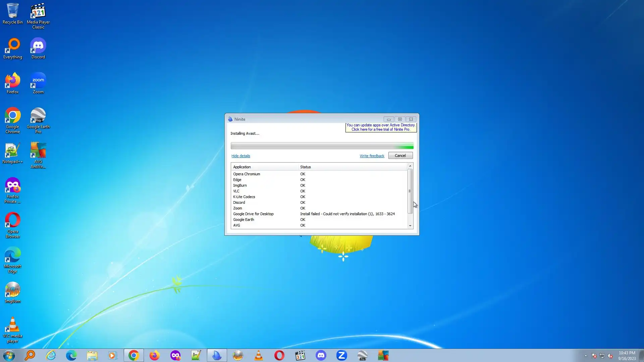Click the installation progress bar
Screen dimensions: 644x362
click(x=322, y=146)
